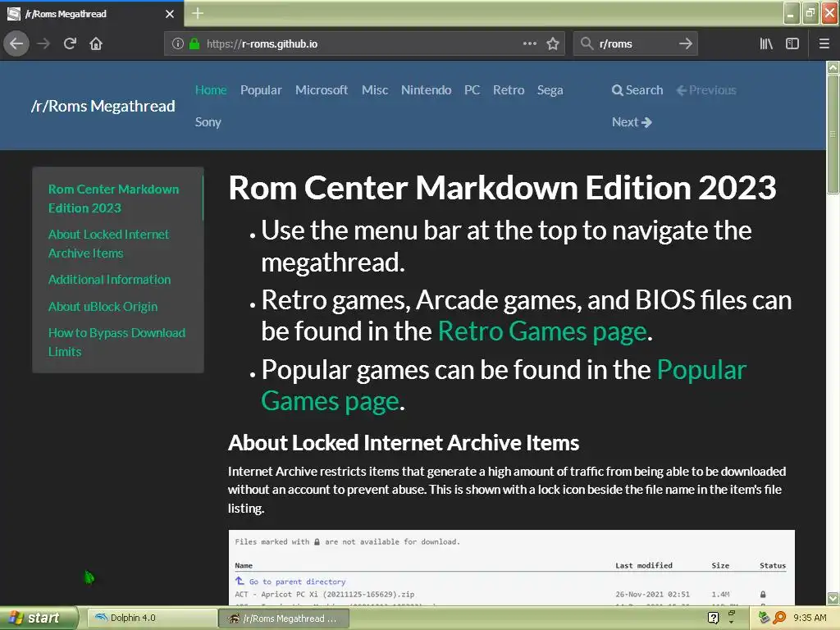Close the /r/Roms Megathread tab
The height and width of the screenshot is (630, 840).
pyautogui.click(x=170, y=14)
